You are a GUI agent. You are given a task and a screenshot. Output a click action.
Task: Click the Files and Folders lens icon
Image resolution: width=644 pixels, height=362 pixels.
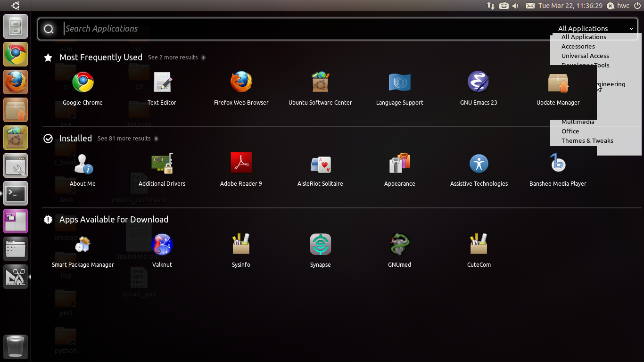16,249
